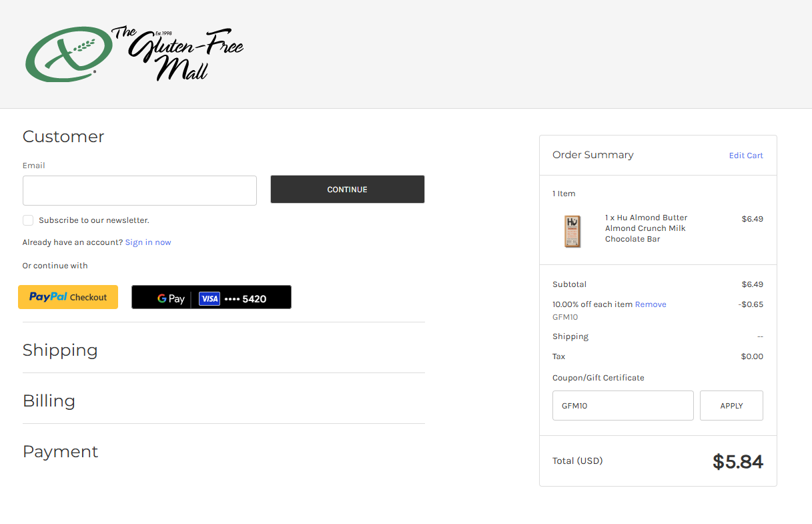Click the Tax $0.00 value
This screenshot has height=524, width=812.
click(x=752, y=356)
